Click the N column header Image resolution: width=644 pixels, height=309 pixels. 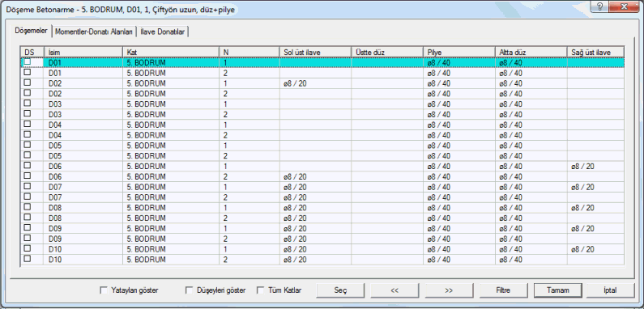249,52
